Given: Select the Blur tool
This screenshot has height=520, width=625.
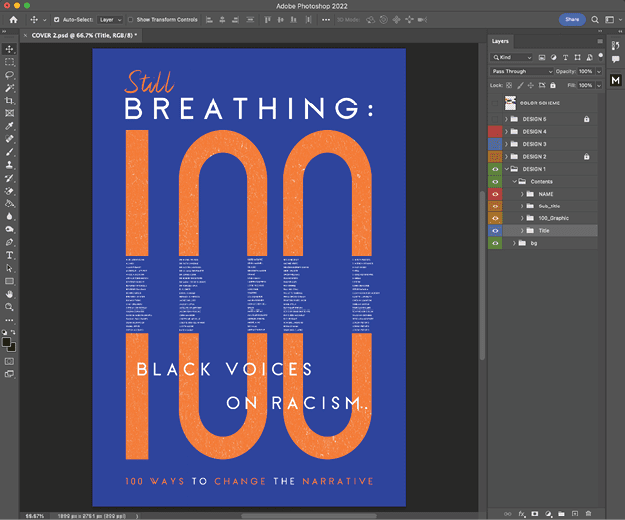Looking at the screenshot, I should [x=9, y=216].
